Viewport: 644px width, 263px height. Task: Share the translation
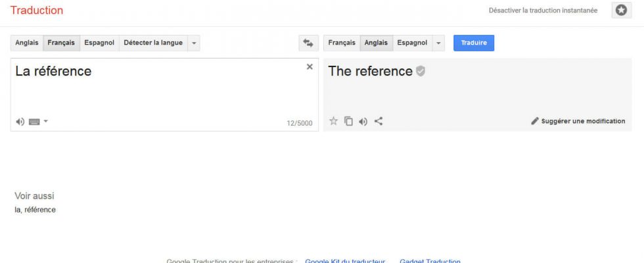[378, 121]
